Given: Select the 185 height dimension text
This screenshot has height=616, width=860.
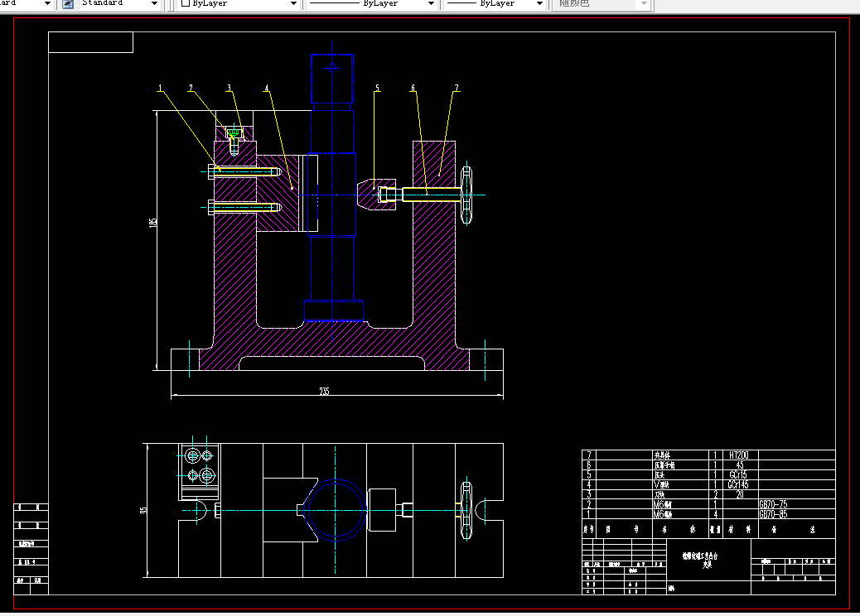Looking at the screenshot, I should pos(153,222).
